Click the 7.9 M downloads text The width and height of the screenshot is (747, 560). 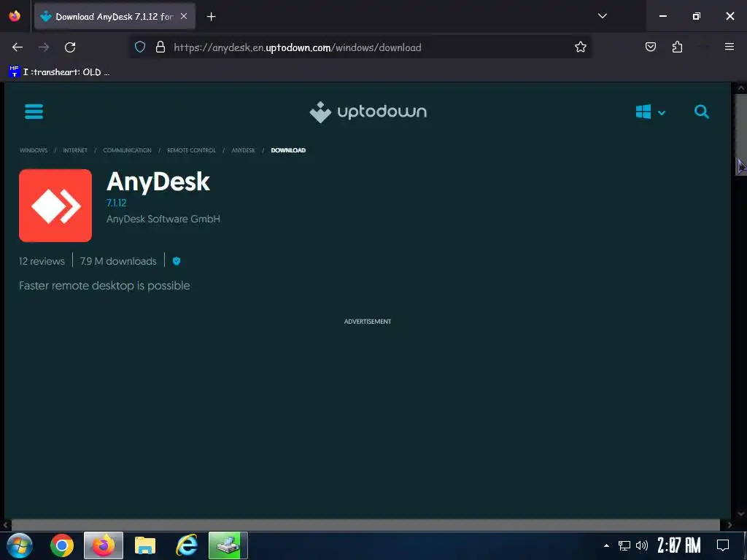[118, 261]
